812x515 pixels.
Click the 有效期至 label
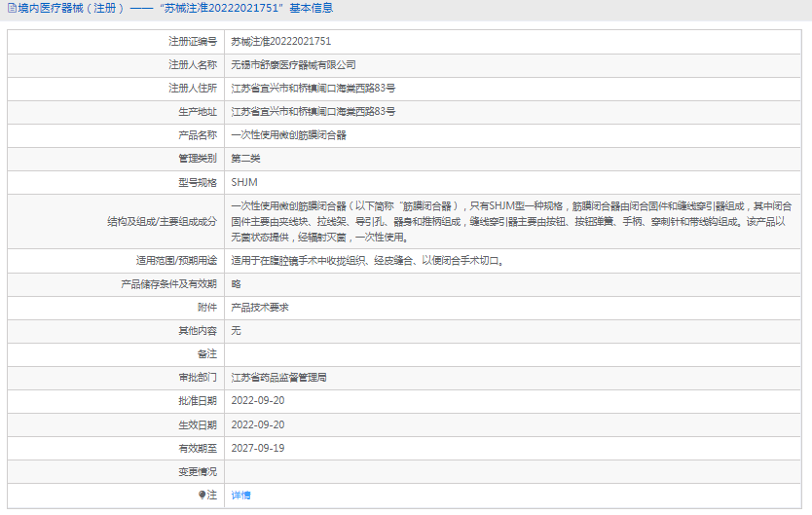click(198, 448)
